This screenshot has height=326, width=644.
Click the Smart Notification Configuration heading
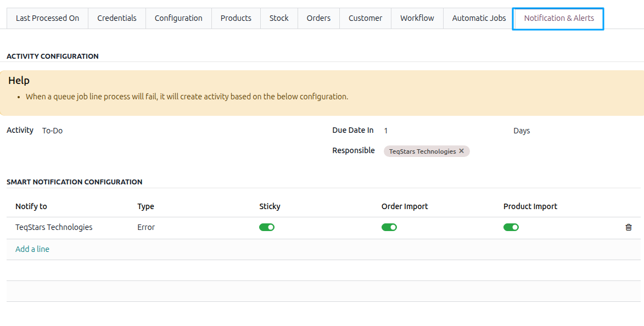coord(74,182)
